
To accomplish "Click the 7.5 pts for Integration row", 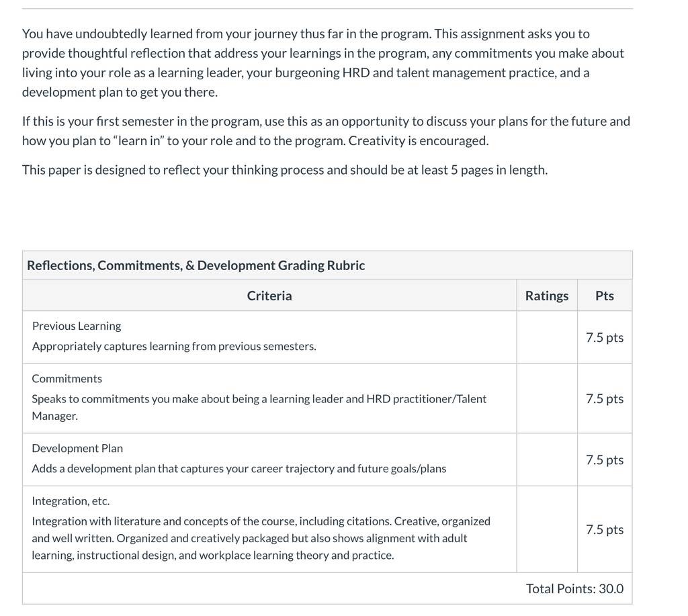I will point(605,529).
